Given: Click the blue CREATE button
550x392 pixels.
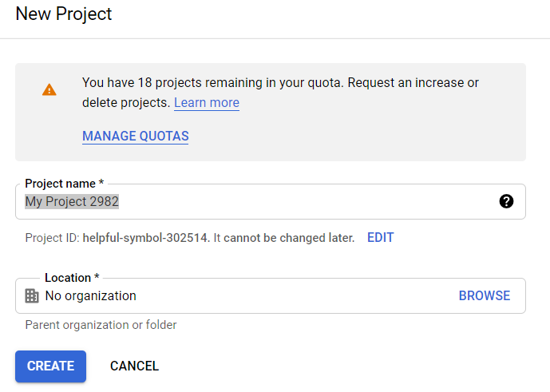Looking at the screenshot, I should 50,366.
